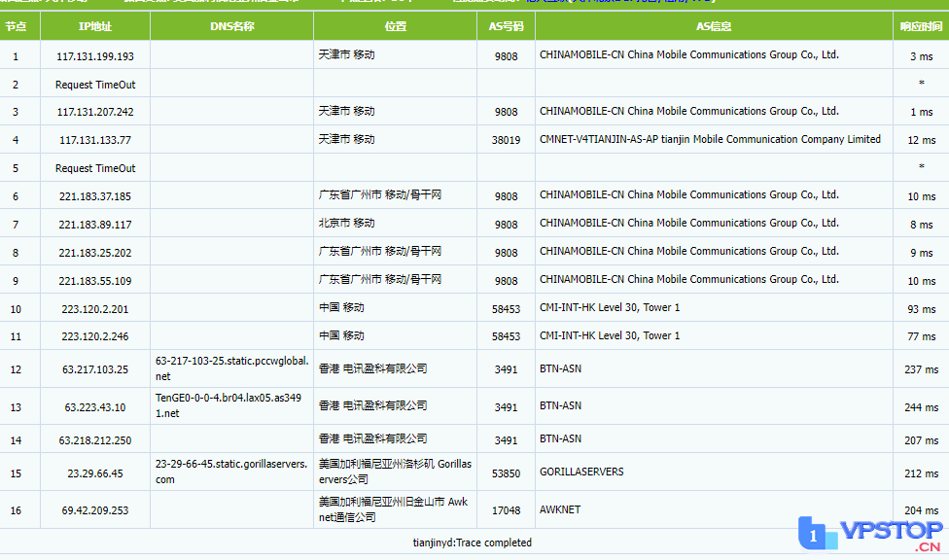Click the AS号码 column header

coord(506,26)
